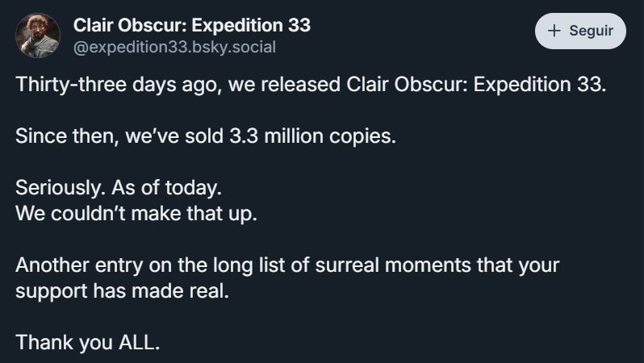Select the 'Since then, we've sold' sentence
Screen dimensions: 644x363
(x=206, y=136)
